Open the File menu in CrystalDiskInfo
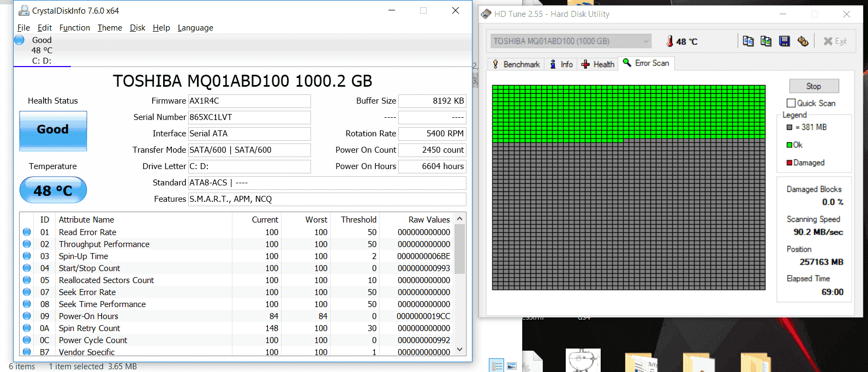Screen dimensions: 868x372 click(23, 28)
